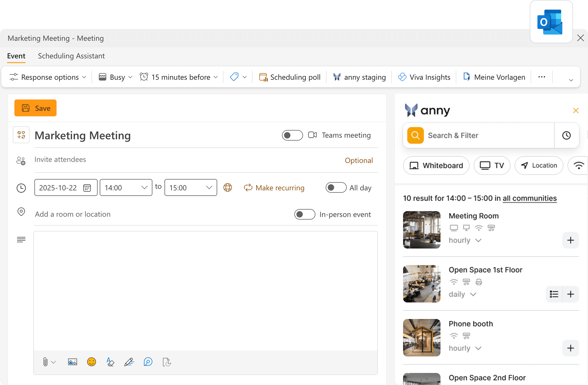Image resolution: width=588 pixels, height=385 pixels.
Task: Launch the anny staging add-in
Action: point(359,77)
